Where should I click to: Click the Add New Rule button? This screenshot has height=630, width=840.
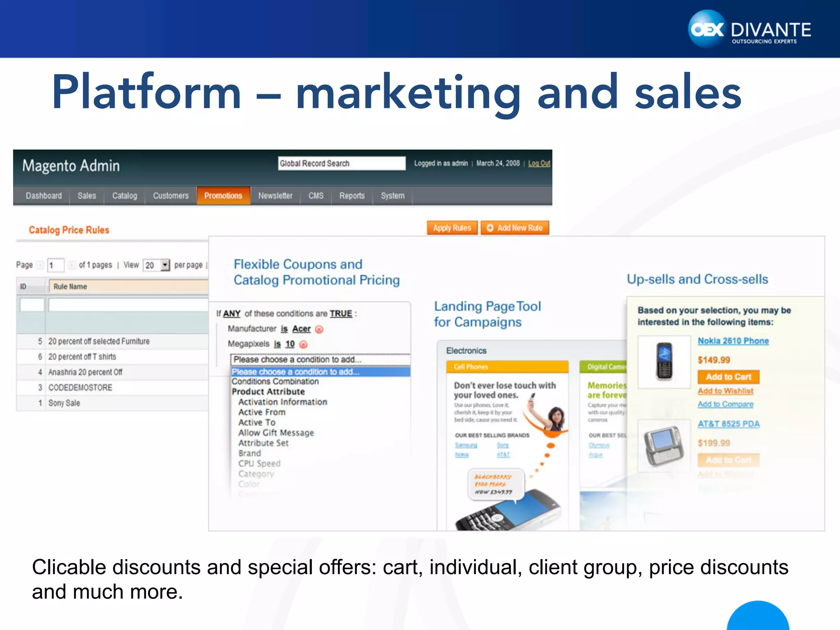pos(515,228)
